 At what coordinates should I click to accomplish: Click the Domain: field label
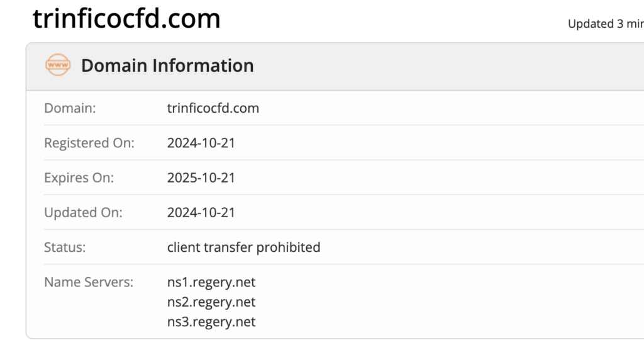click(x=70, y=108)
